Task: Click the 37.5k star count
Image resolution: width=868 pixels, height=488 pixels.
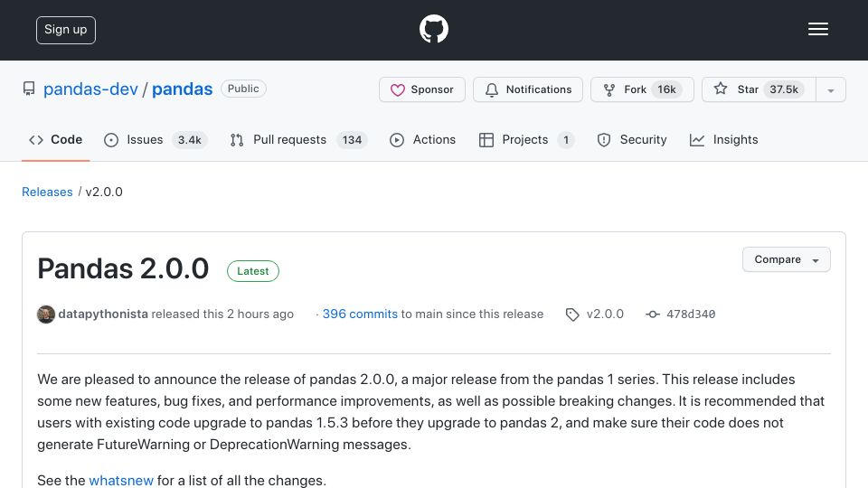Action: point(784,89)
